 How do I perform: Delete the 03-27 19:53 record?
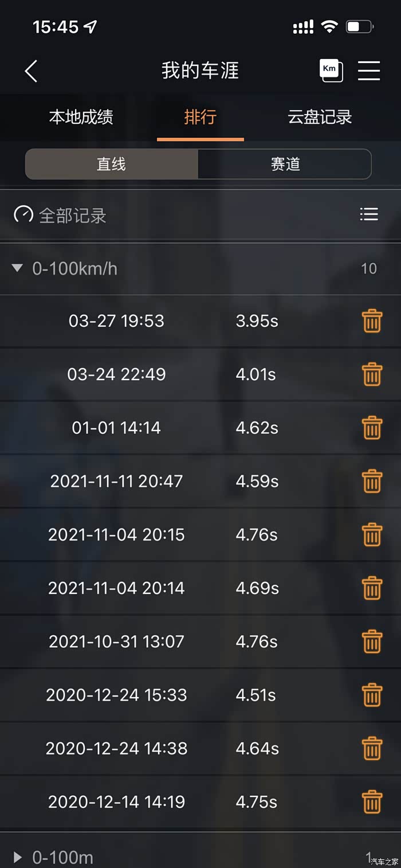coord(372,321)
